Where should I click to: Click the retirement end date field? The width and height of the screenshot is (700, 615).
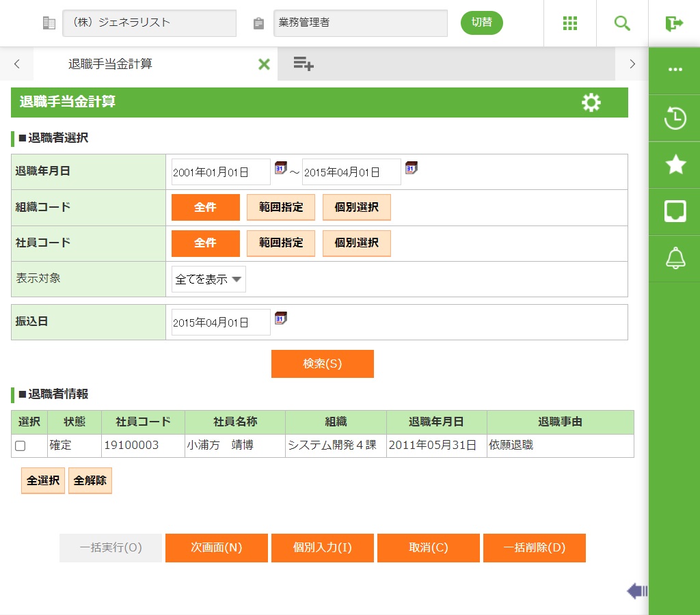click(351, 172)
